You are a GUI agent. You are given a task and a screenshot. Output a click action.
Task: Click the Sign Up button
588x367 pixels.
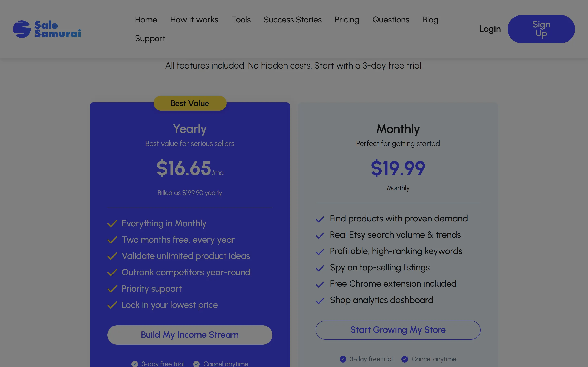click(541, 29)
